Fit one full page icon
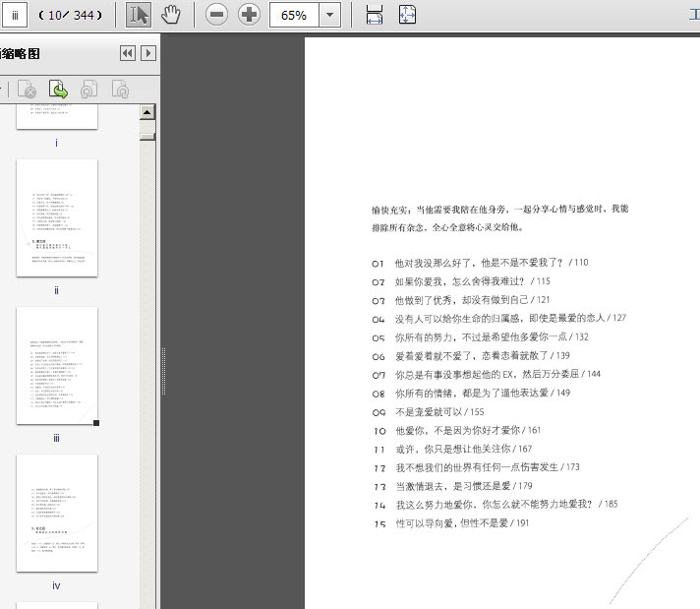The image size is (700, 609). (x=407, y=15)
